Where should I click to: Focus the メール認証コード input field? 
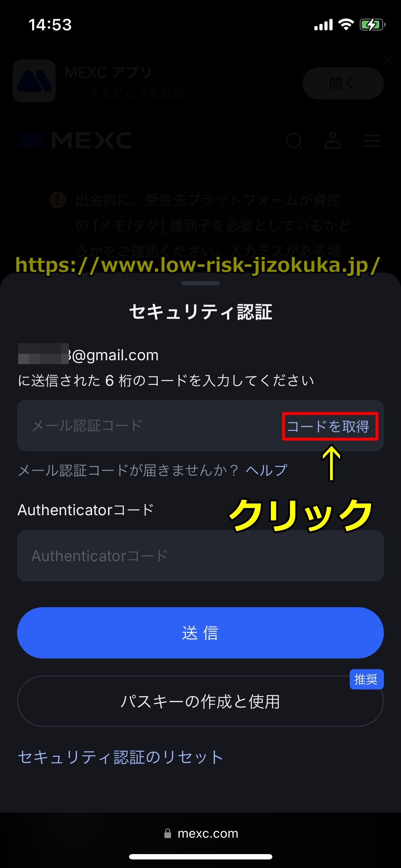[150, 425]
